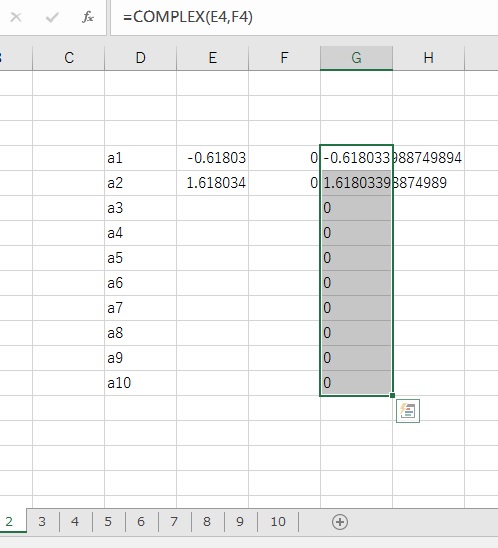Screen dimensions: 498x548
Task: Select the 0 in column F beside a1
Action: coord(284,158)
